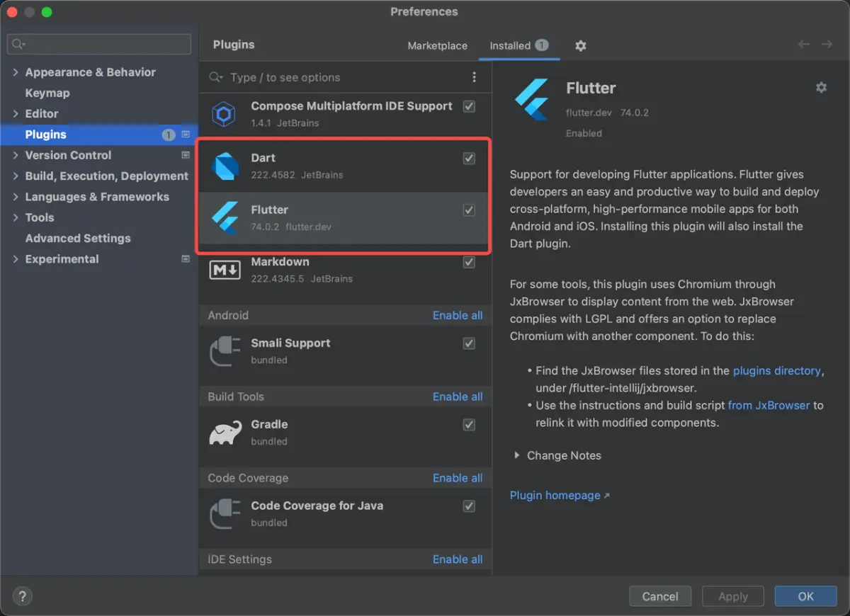Open the Flutter plugin settings gear

point(821,87)
